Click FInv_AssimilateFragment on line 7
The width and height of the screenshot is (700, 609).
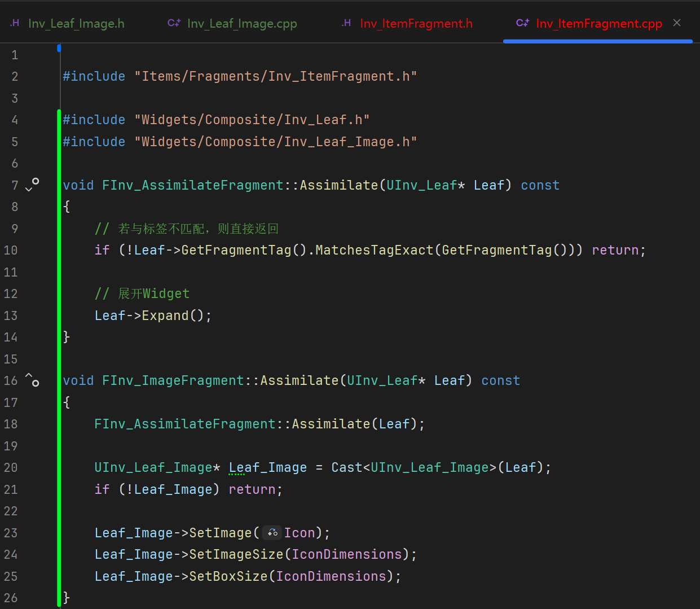192,185
